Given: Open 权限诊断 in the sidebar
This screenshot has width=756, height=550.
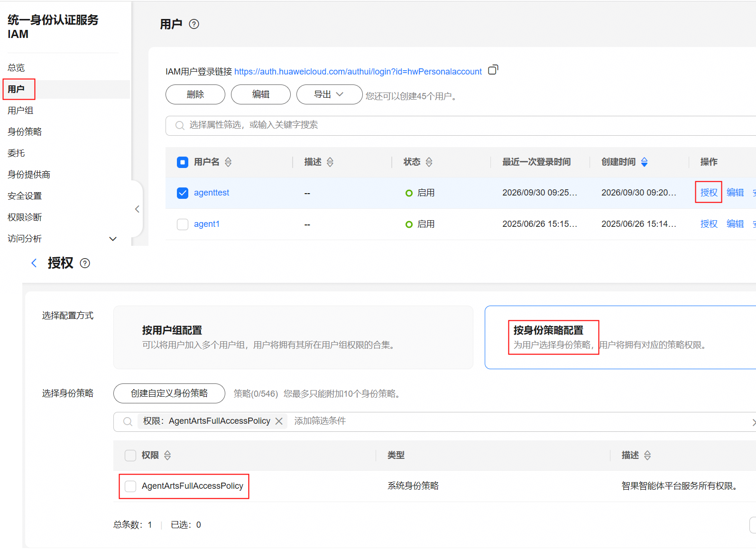Looking at the screenshot, I should click(x=25, y=217).
